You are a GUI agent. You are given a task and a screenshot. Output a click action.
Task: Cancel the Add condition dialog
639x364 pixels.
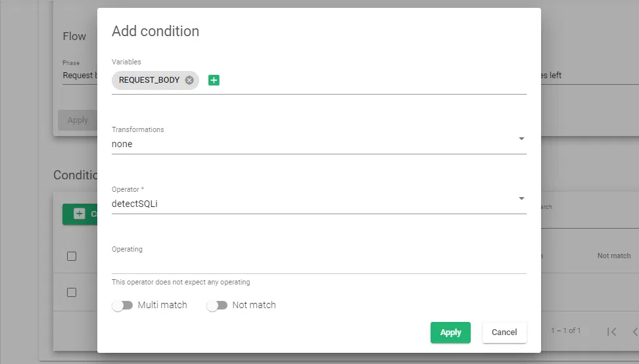[x=504, y=332]
